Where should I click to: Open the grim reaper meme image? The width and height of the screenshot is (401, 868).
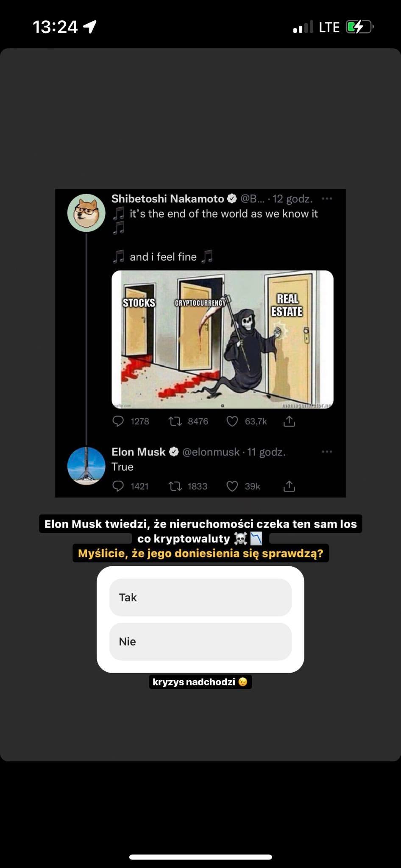[223, 339]
